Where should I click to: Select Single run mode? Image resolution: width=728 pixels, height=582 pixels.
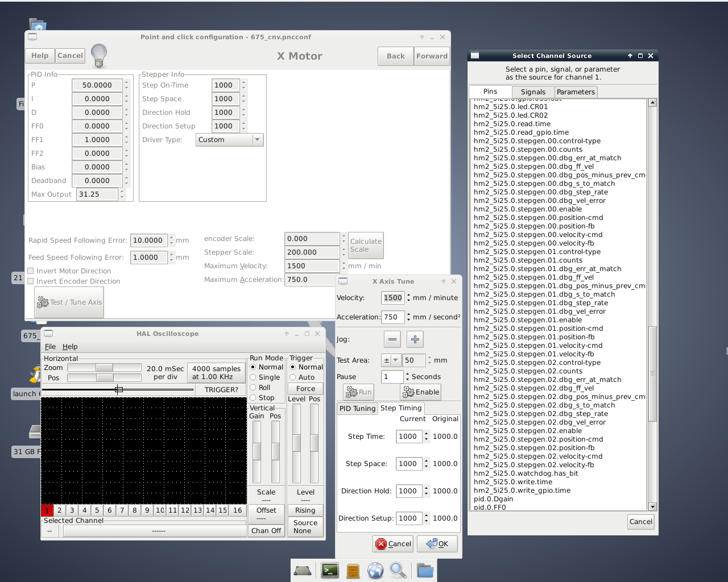[x=253, y=377]
